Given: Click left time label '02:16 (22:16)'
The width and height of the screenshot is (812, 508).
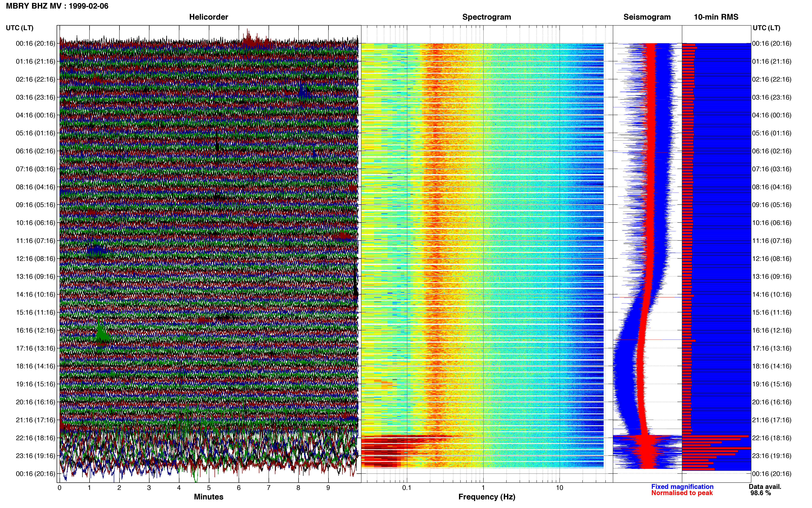Looking at the screenshot, I should pyautogui.click(x=36, y=79).
